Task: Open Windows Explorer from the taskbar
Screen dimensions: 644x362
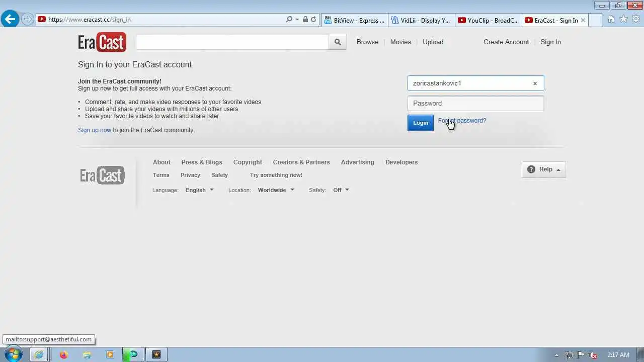Action: (87, 354)
